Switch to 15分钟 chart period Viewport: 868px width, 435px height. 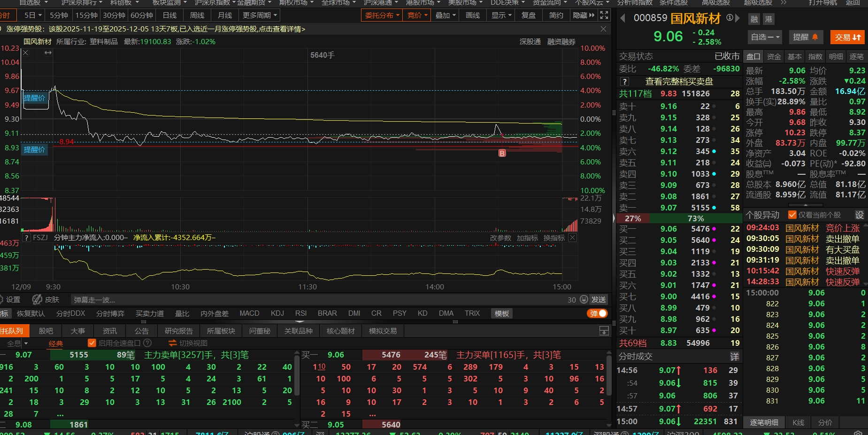(x=86, y=15)
